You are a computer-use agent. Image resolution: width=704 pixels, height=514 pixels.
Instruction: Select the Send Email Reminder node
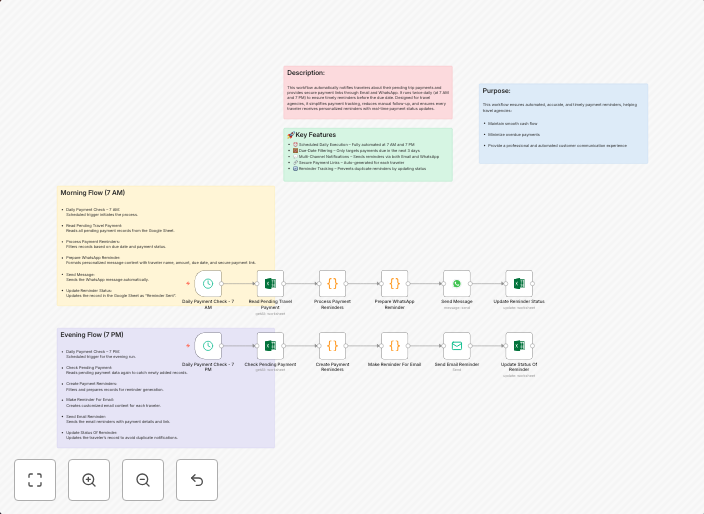click(457, 346)
